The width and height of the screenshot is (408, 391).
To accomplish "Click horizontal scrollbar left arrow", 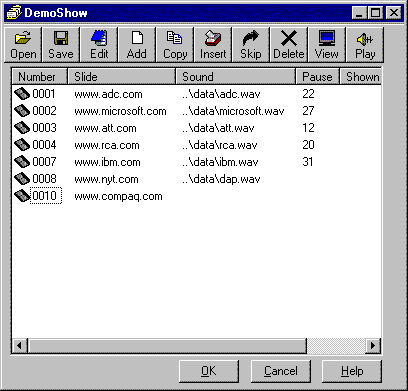I will click(x=20, y=345).
